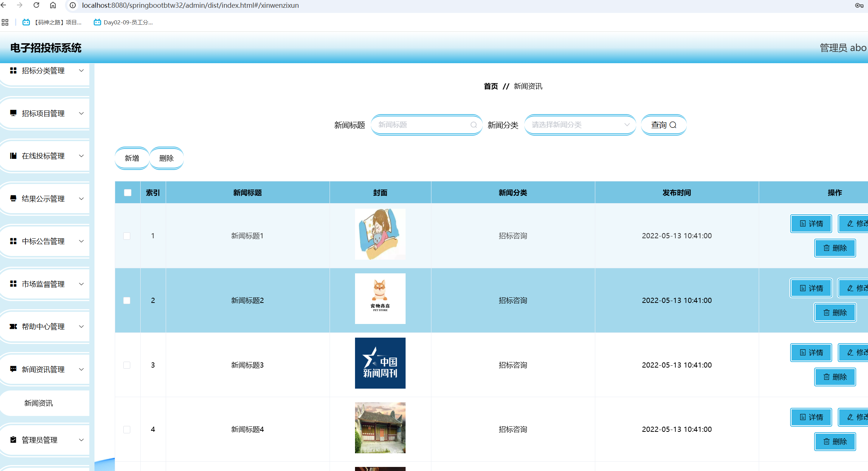Click the password key icon in address bar
The image size is (868, 471).
coord(859,5)
